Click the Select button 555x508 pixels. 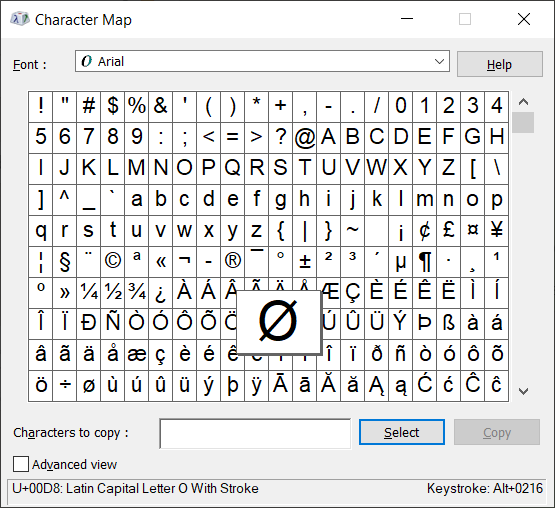pyautogui.click(x=402, y=432)
